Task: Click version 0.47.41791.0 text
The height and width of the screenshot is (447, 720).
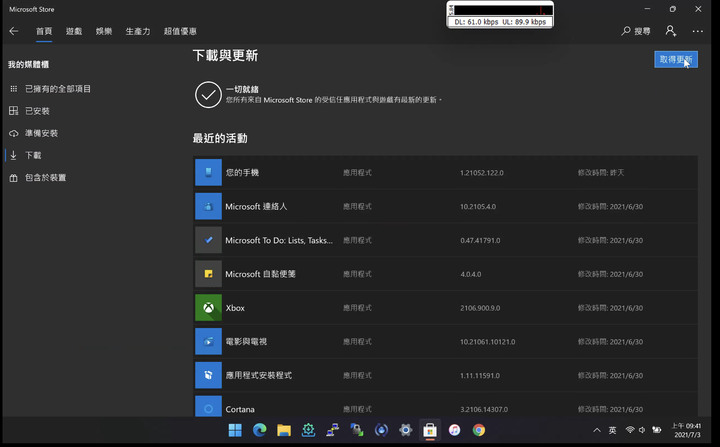Action: [480, 240]
